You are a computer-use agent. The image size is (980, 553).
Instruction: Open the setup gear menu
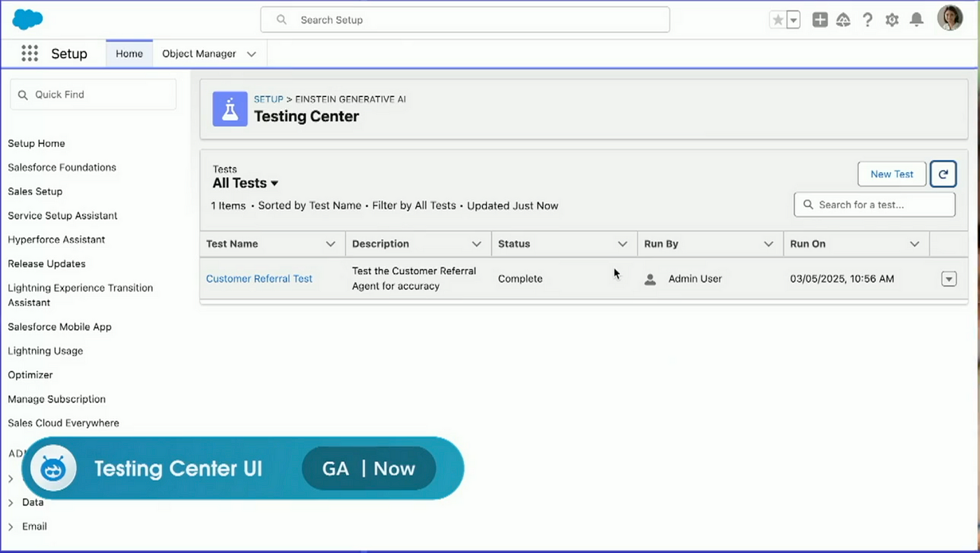click(x=892, y=20)
